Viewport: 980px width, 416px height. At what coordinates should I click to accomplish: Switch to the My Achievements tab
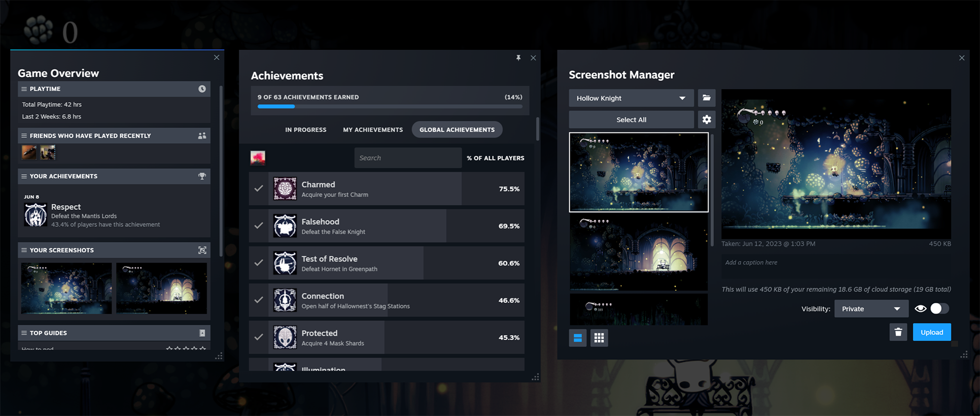point(373,130)
